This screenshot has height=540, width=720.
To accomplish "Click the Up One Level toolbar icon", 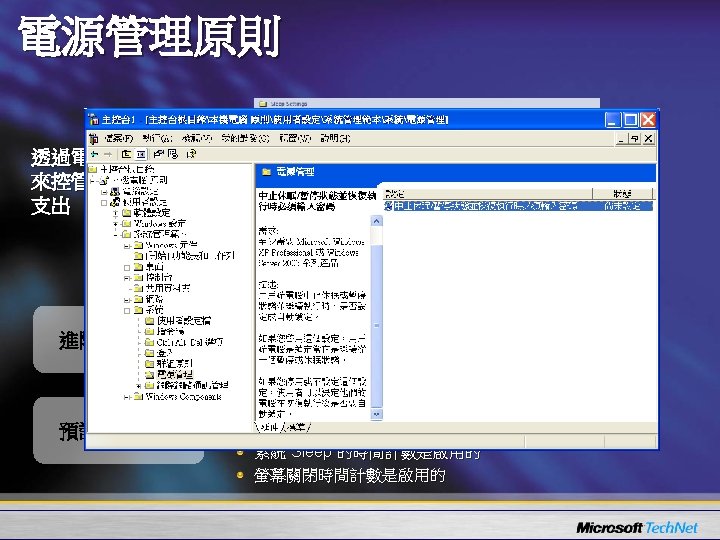I will click(x=127, y=154).
